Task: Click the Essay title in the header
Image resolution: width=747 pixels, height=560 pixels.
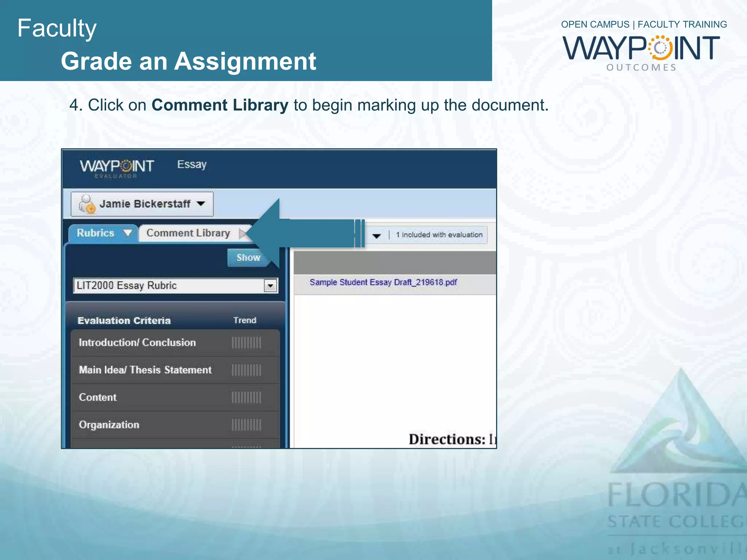Action: tap(192, 165)
